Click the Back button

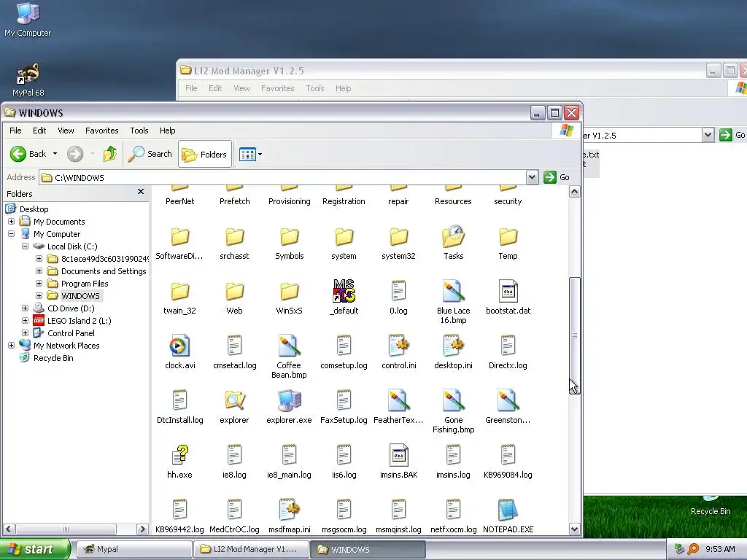(x=28, y=154)
